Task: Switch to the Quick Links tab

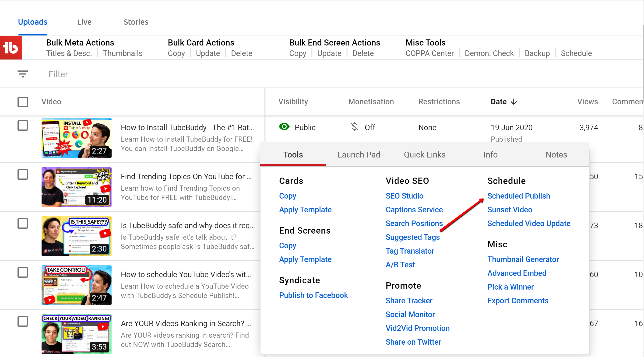Action: click(x=425, y=155)
